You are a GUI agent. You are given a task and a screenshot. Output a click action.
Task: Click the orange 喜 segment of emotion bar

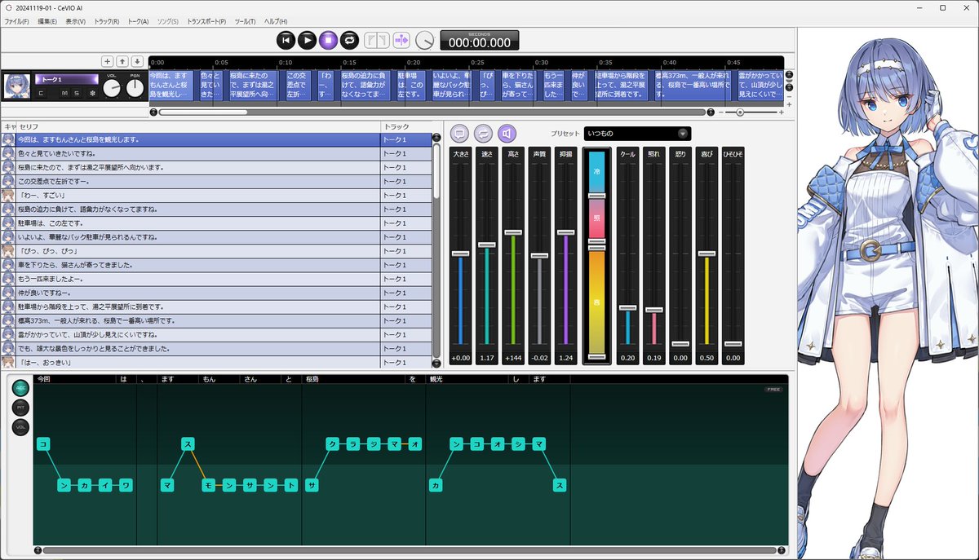point(596,302)
